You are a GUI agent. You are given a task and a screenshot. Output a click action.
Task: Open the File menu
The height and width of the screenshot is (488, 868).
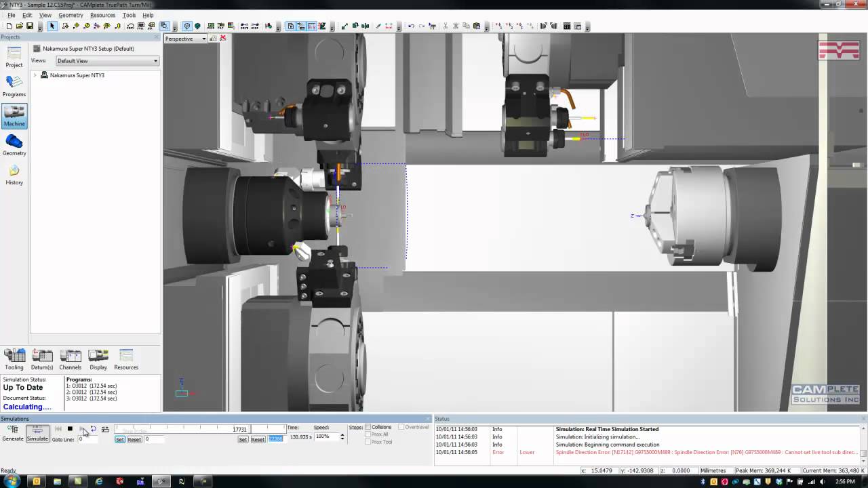pyautogui.click(x=12, y=15)
